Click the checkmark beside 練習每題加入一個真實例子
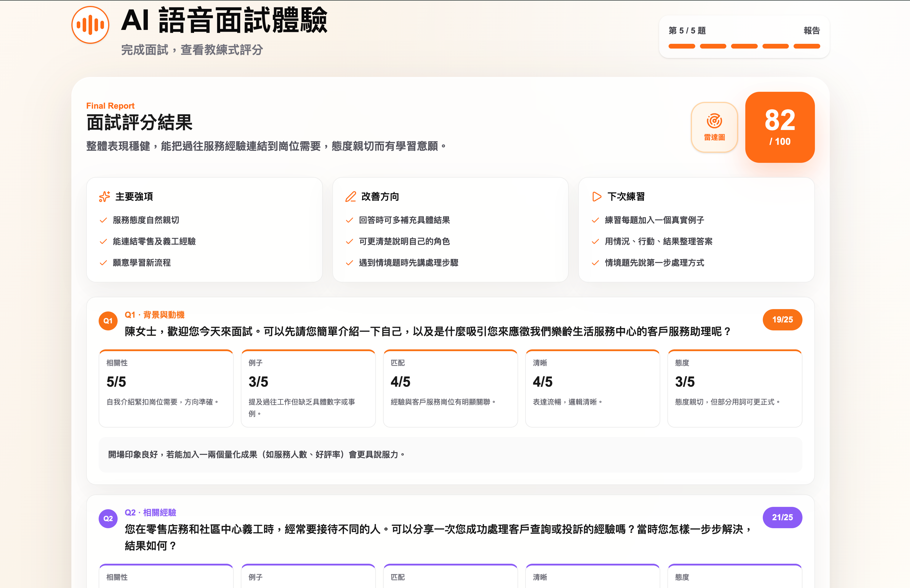The width and height of the screenshot is (910, 588). click(595, 220)
